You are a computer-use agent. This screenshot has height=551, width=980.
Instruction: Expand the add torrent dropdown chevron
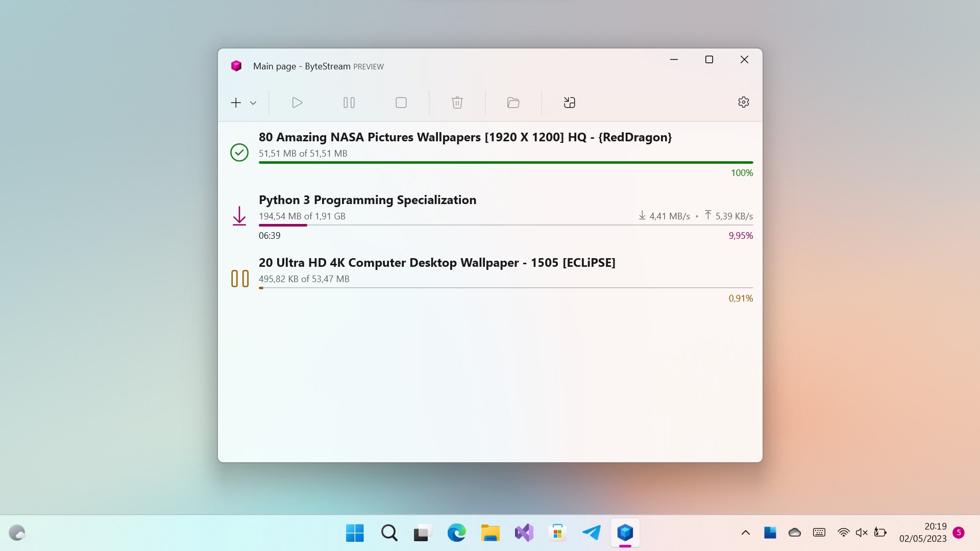pos(253,103)
